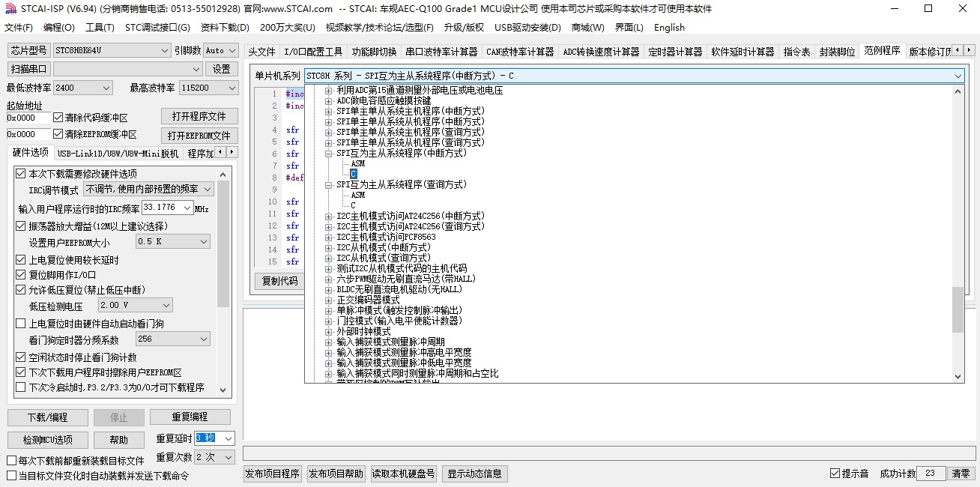Open user EEPROM size 0.5 K dropdown
Image resolution: width=980 pixels, height=487 pixels.
click(172, 241)
